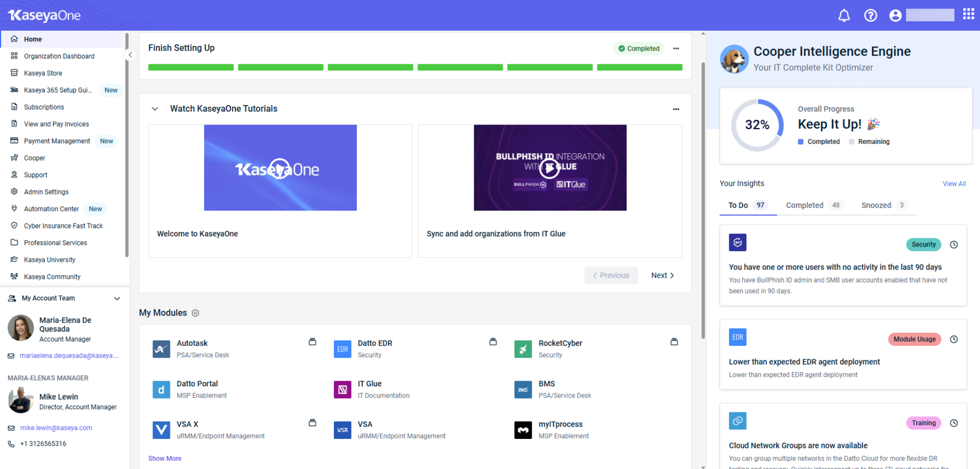The image size is (980, 469).
Task: Snooze the Security insight with clock icon
Action: [954, 244]
